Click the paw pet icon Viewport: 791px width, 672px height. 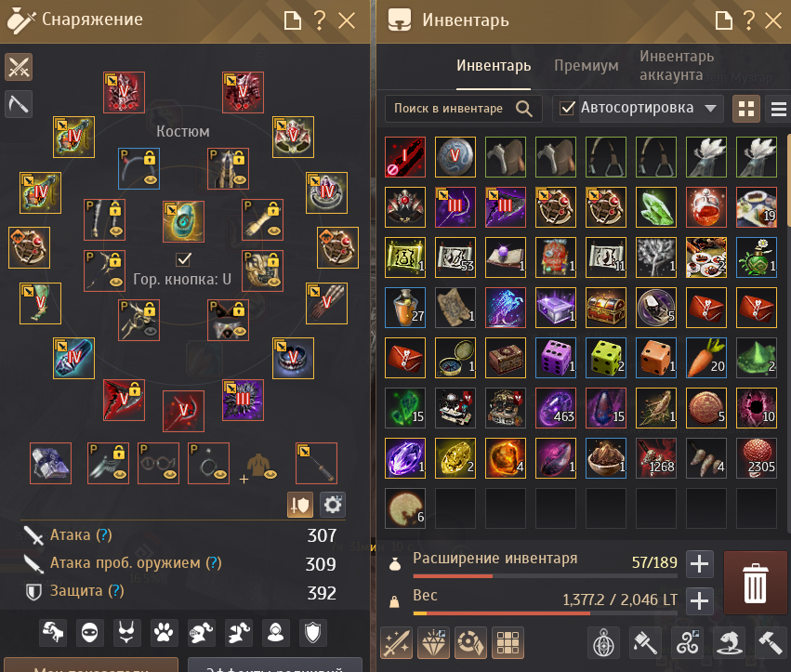click(164, 633)
